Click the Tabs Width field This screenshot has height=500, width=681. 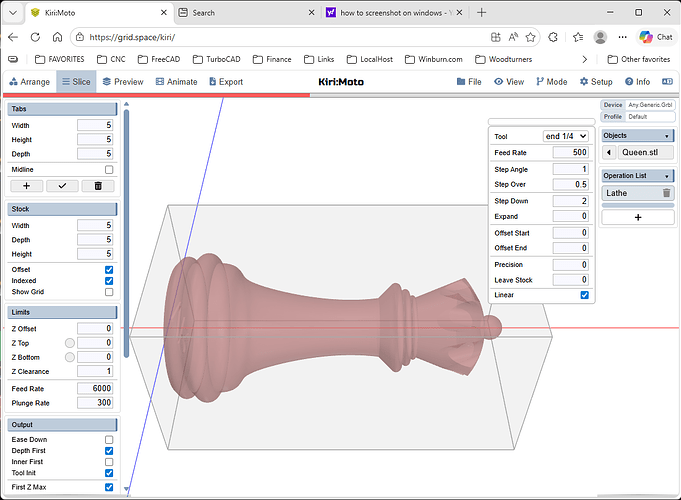[x=95, y=125]
